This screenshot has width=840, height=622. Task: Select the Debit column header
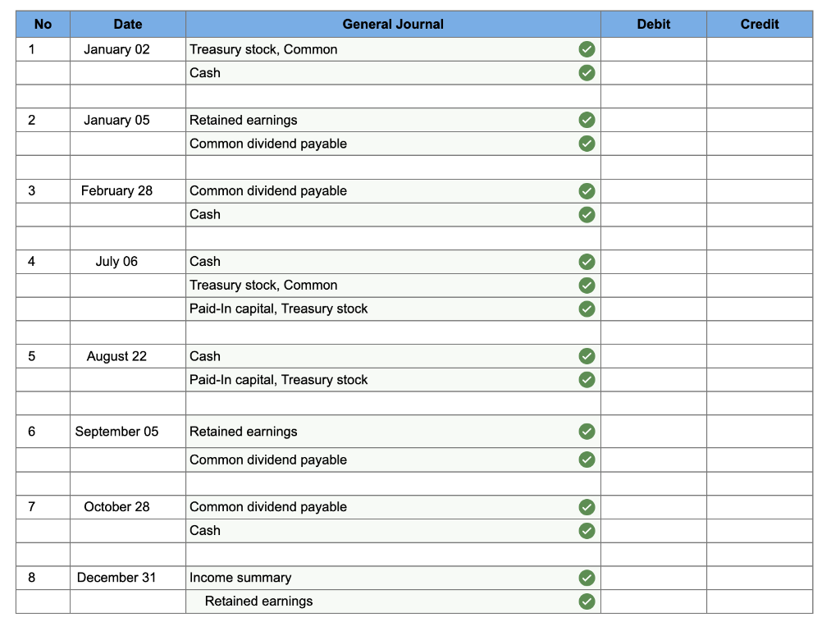[654, 24]
